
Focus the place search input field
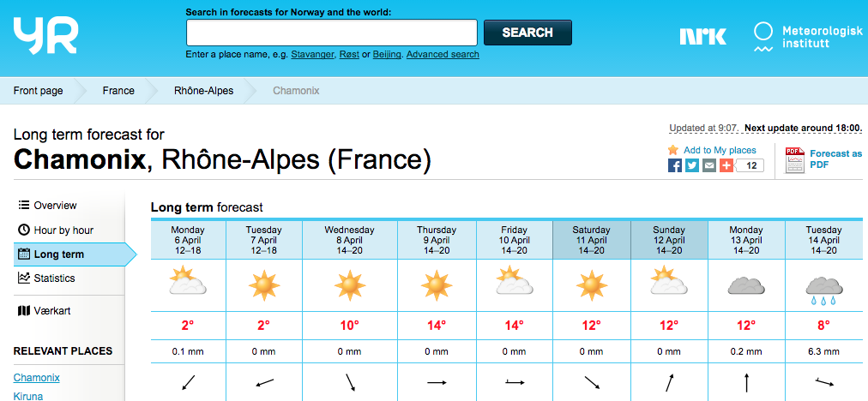331,33
